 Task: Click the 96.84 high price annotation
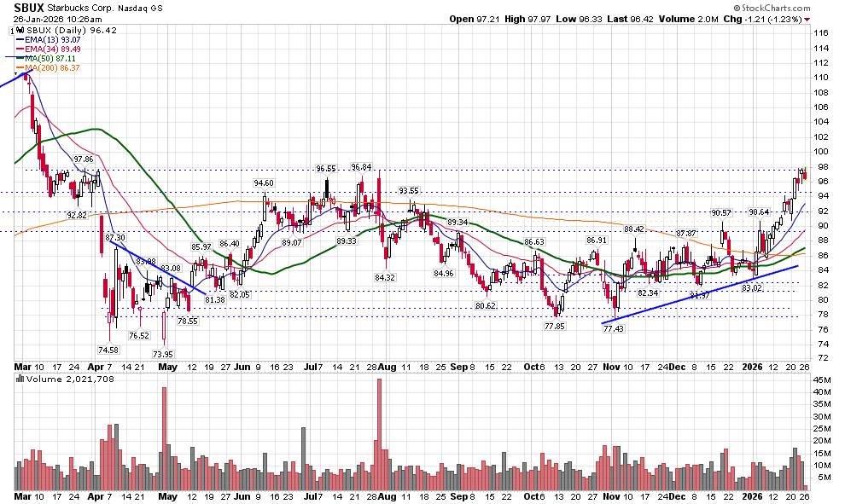(x=362, y=167)
